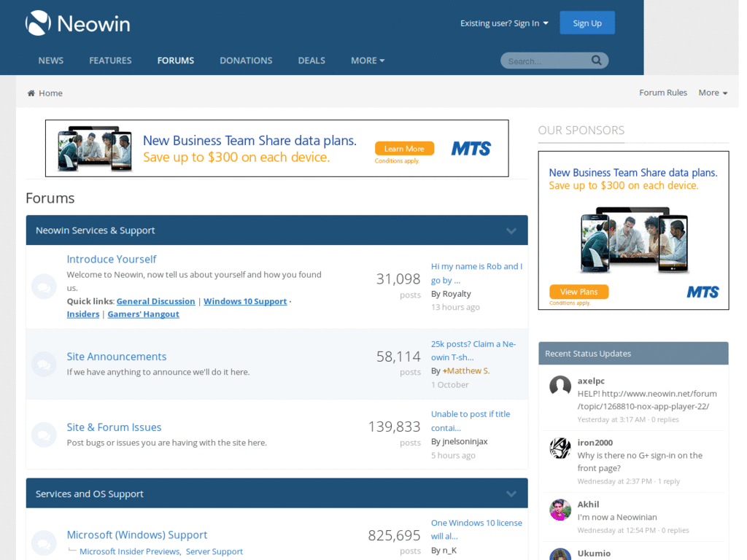The height and width of the screenshot is (560, 747).
Task: Click the 'Wednesday at 2:37 PM' timestamp
Action: 614,481
